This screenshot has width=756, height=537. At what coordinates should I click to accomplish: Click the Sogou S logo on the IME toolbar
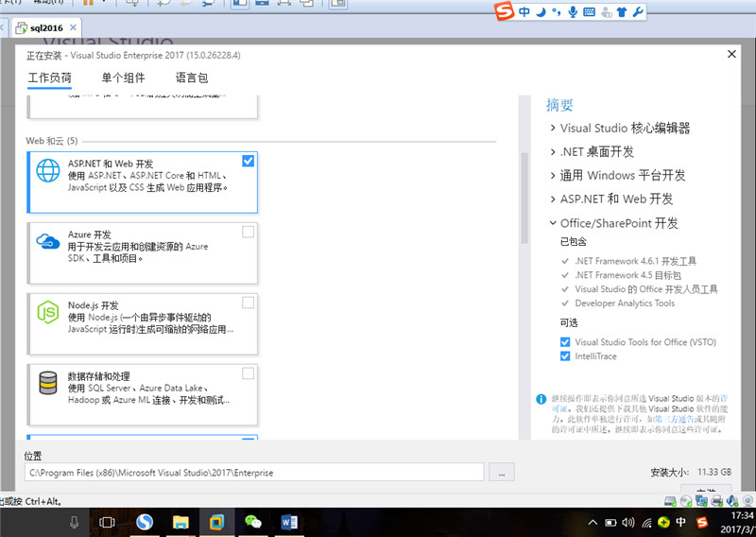pyautogui.click(x=505, y=10)
